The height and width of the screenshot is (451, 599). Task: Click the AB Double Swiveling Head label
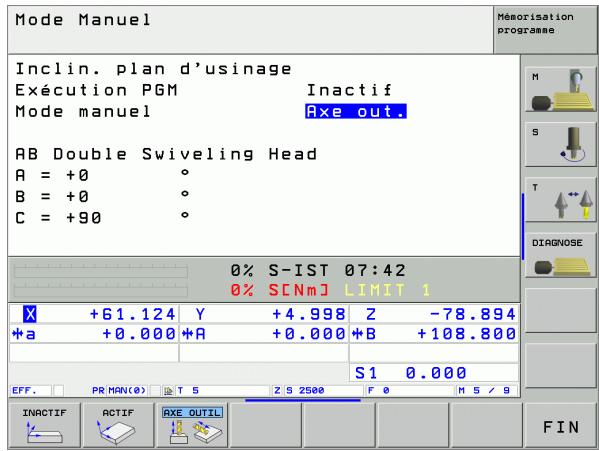point(166,154)
